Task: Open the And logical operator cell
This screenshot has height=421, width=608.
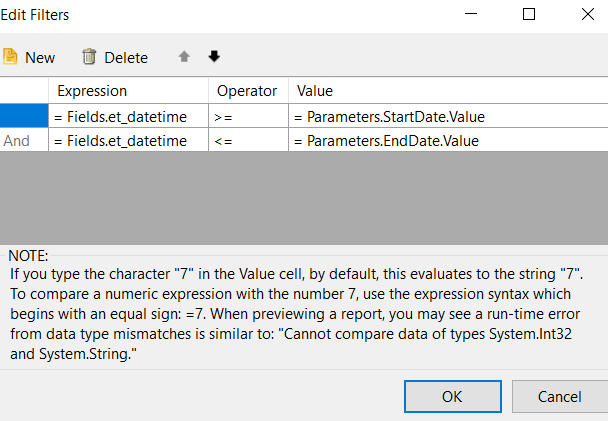Action: (x=23, y=141)
